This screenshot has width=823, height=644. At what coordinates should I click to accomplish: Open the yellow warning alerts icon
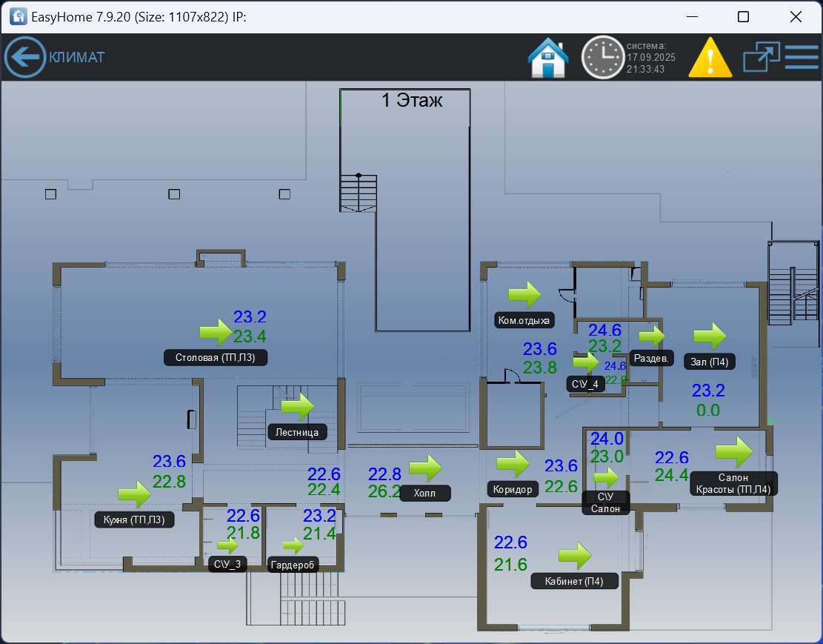click(x=710, y=57)
